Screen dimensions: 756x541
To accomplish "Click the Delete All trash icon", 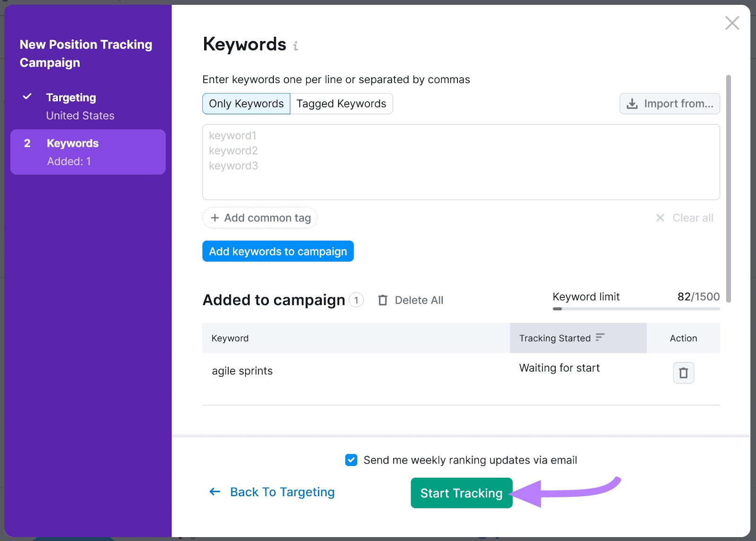I will [383, 300].
